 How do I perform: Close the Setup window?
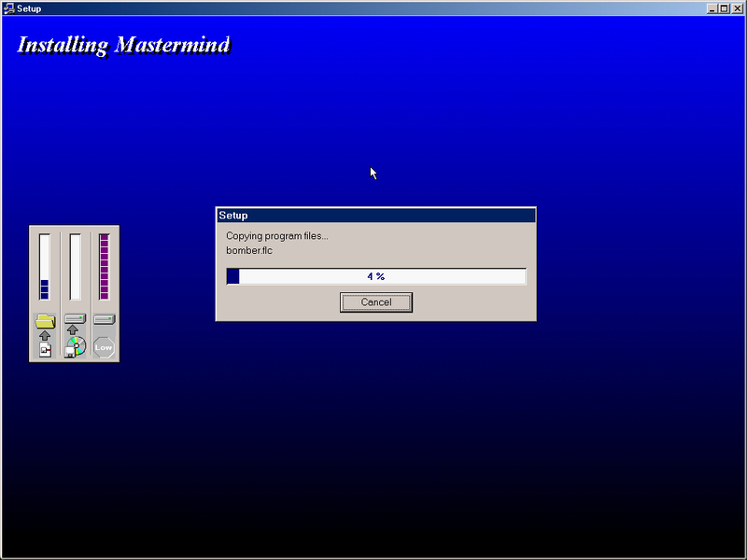coord(737,8)
